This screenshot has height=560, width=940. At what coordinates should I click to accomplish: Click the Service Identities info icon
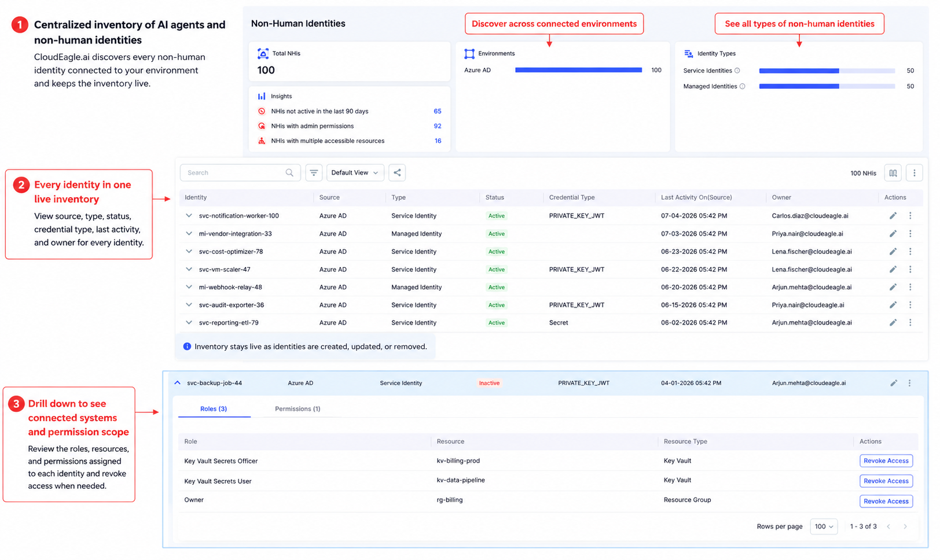click(737, 71)
